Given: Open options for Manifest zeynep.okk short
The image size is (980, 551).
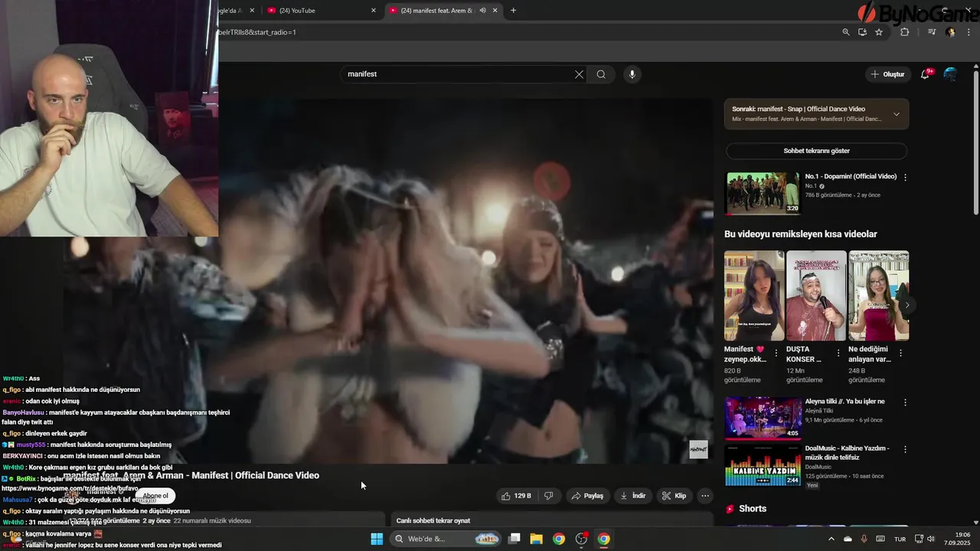Looking at the screenshot, I should pos(776,354).
